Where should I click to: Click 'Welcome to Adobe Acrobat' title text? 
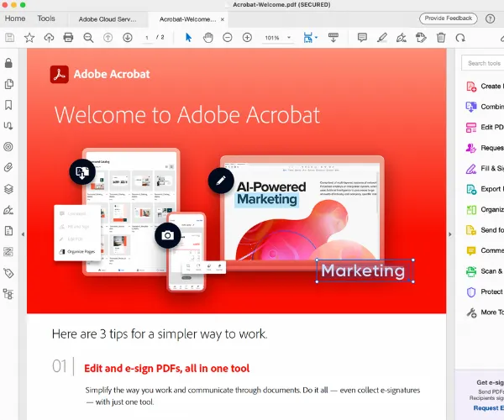tap(187, 115)
